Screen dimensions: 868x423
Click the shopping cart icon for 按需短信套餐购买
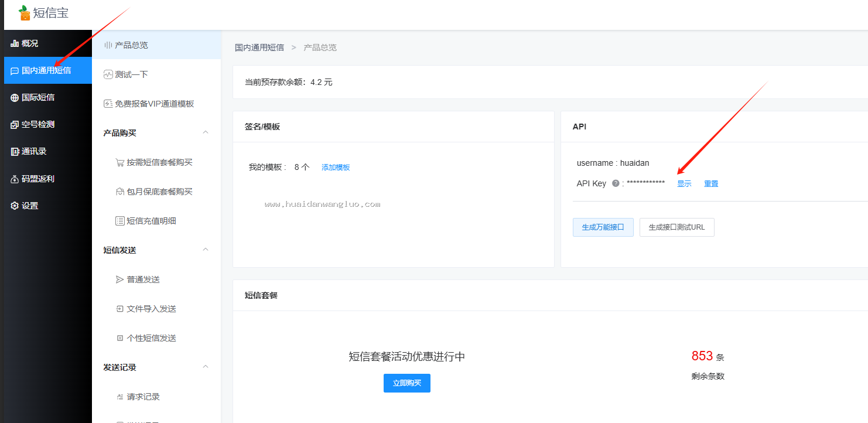click(x=119, y=162)
